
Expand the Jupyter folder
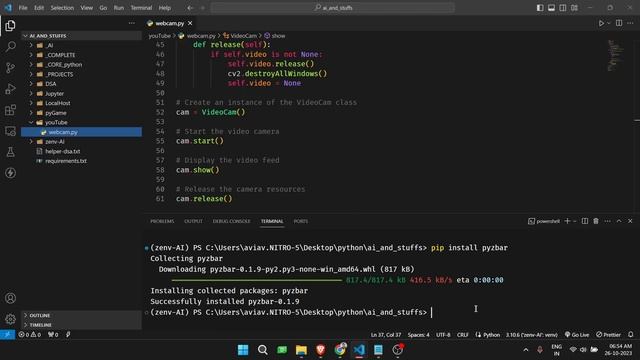(x=31, y=93)
